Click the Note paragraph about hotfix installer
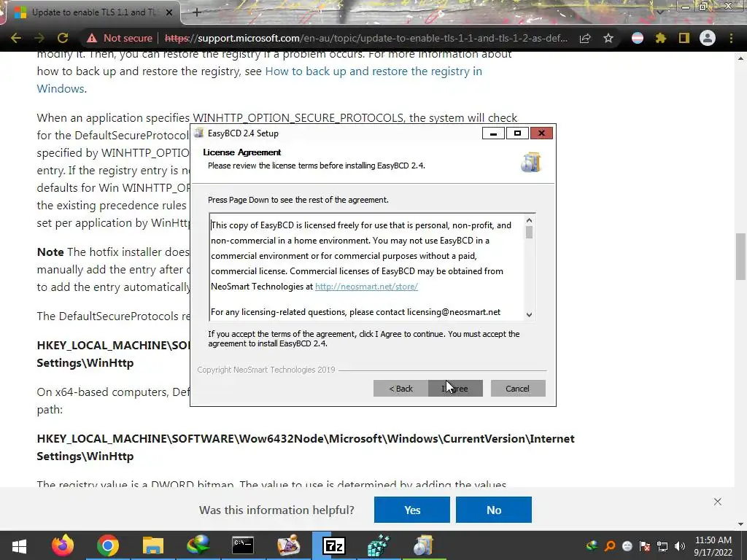Viewport: 747px width, 560px height. tap(115, 270)
